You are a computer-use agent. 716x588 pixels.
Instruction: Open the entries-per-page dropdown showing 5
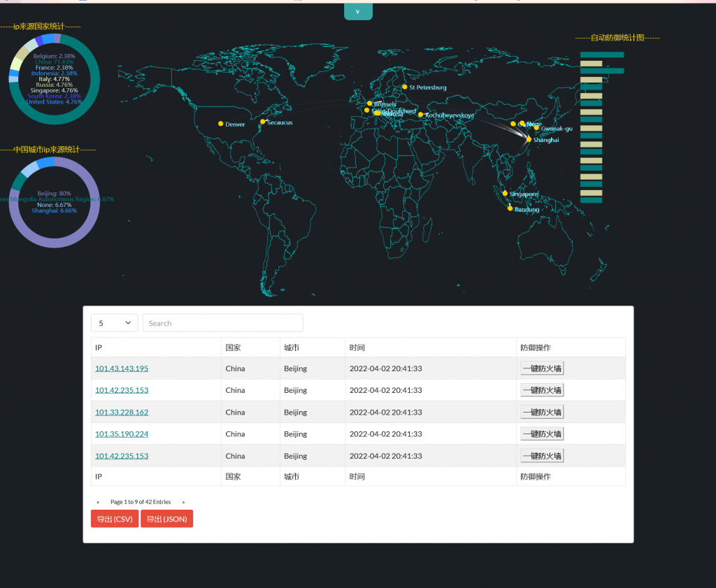[x=114, y=323]
